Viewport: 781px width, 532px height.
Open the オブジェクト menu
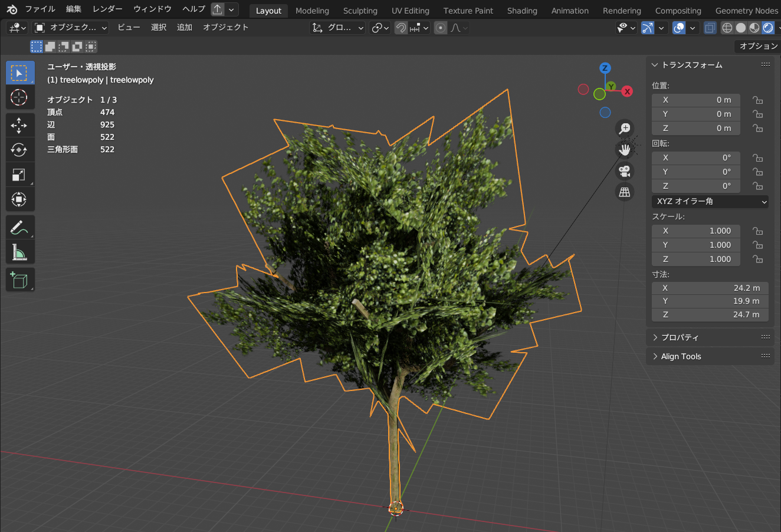pyautogui.click(x=226, y=27)
